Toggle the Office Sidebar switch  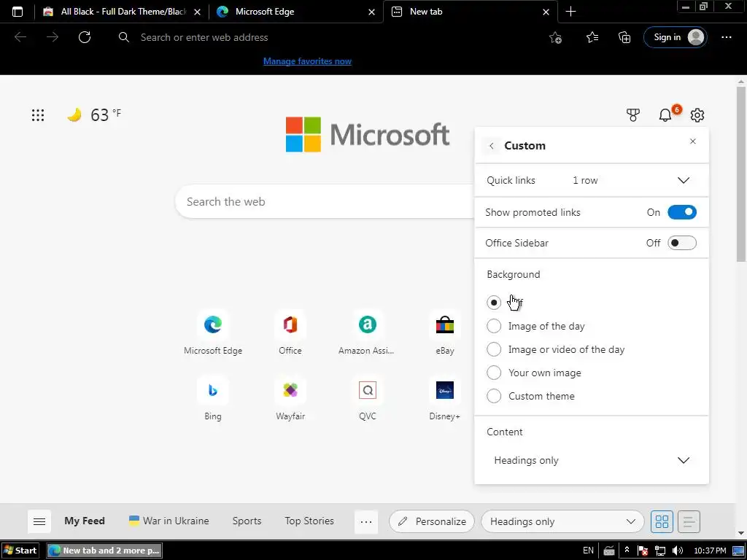682,243
